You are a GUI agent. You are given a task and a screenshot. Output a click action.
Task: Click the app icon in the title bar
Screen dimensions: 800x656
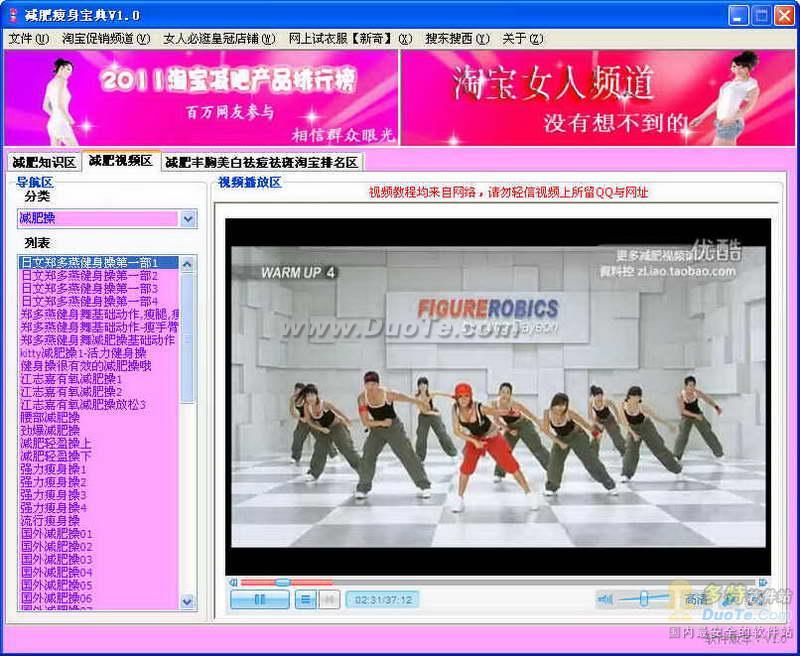pyautogui.click(x=13, y=15)
